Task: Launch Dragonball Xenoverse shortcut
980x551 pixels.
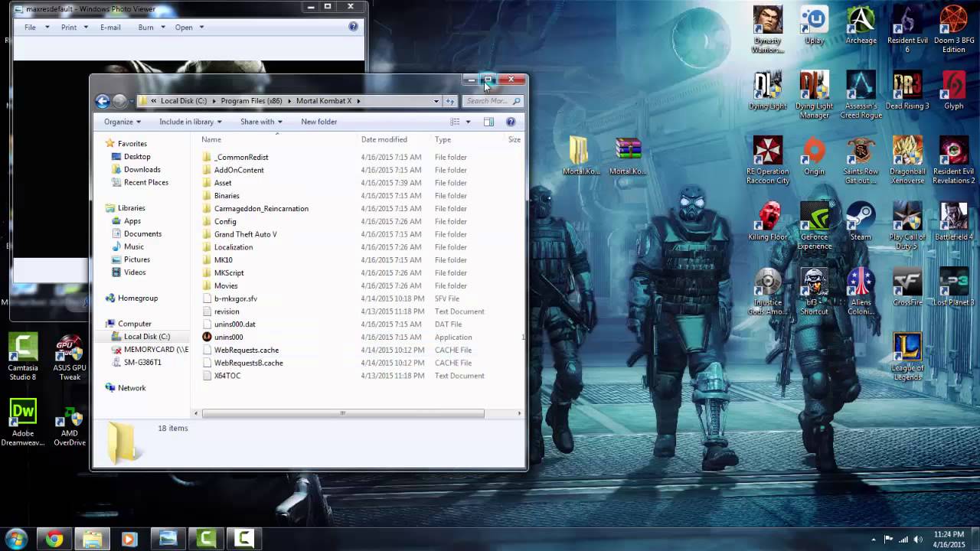Action: [x=907, y=160]
